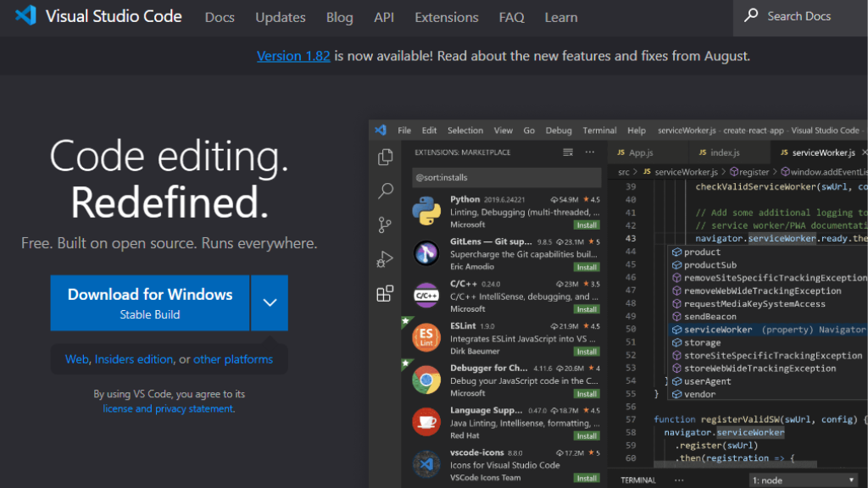The image size is (868, 488).
Task: Expand the download options dropdown arrow
Action: tap(270, 302)
